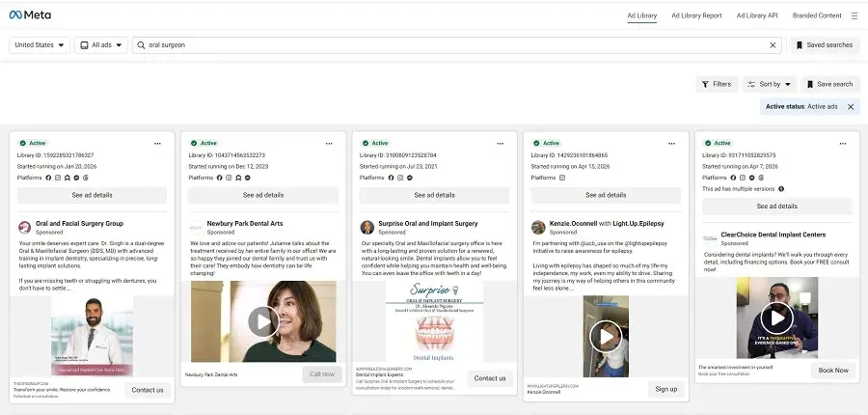Click Contact us on Oral and Facial Surgery Group ad
868x415 pixels.
click(x=148, y=390)
